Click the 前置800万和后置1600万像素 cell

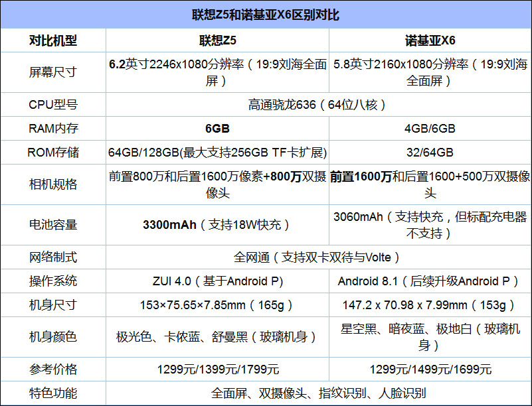point(217,184)
